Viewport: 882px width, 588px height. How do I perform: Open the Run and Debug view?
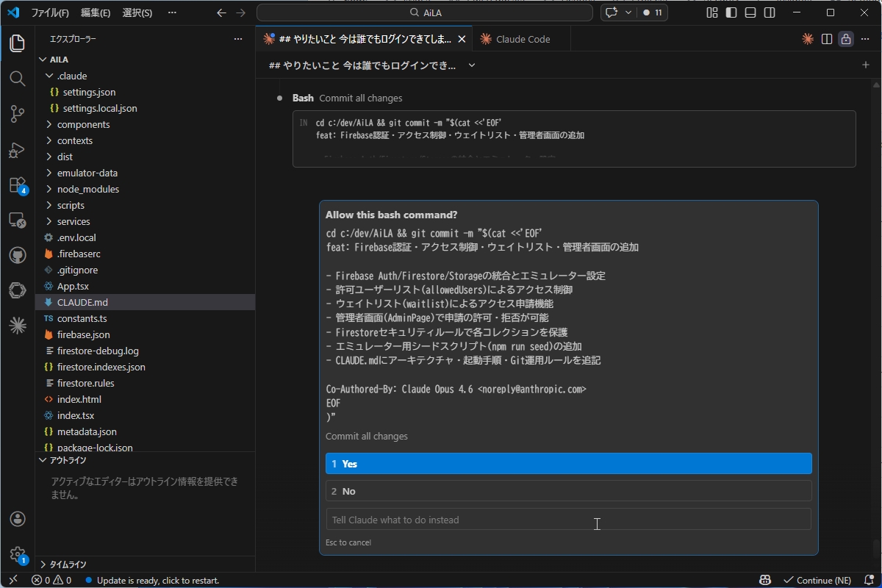(x=18, y=150)
